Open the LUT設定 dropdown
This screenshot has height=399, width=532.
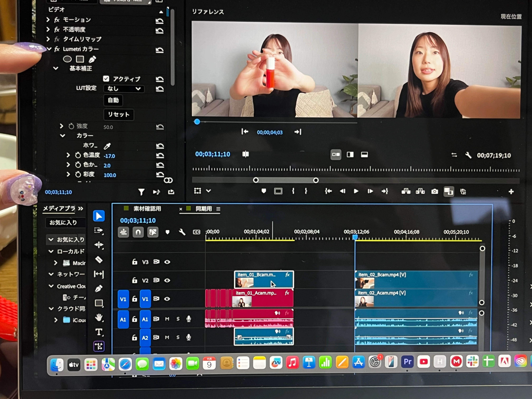click(x=124, y=89)
